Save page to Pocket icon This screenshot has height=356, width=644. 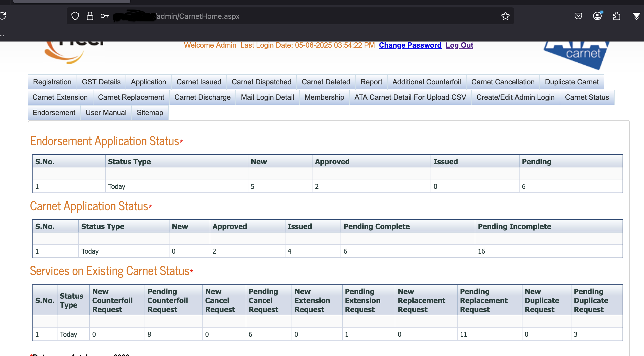(x=578, y=16)
